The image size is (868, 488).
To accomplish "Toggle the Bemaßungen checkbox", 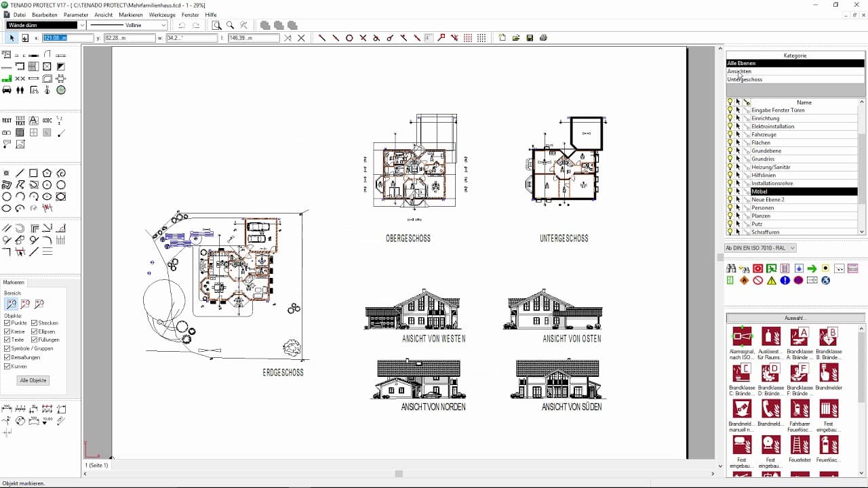I will [x=7, y=357].
